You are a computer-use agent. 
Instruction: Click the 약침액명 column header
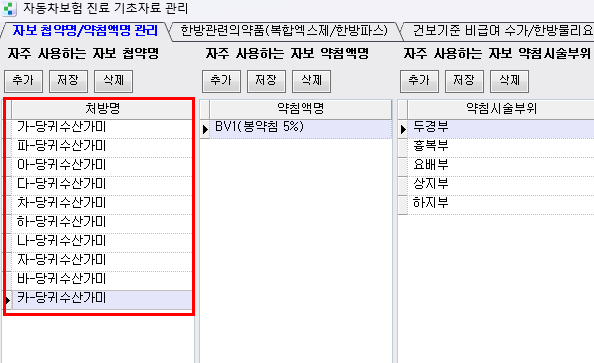(300, 109)
